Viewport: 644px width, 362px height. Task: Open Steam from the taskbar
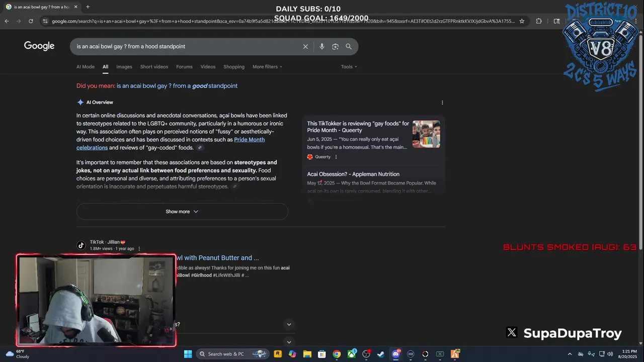(381, 354)
